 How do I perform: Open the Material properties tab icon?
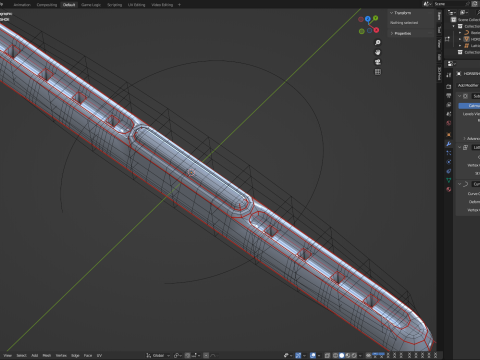pos(449,189)
